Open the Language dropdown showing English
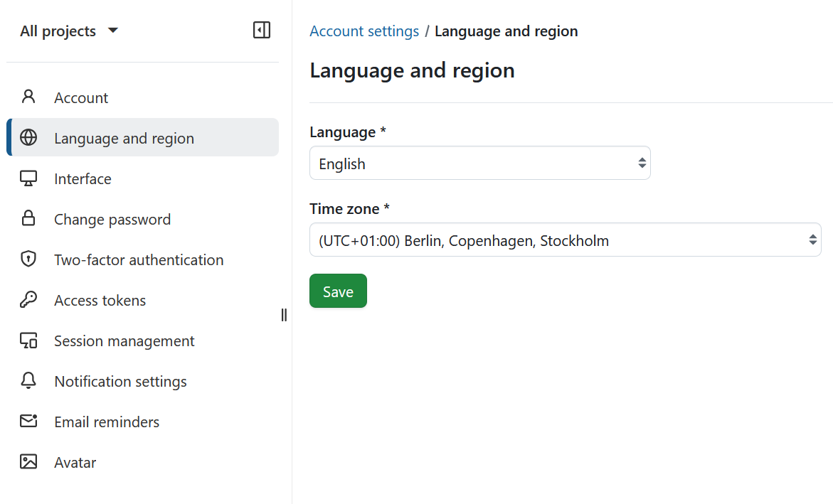This screenshot has height=504, width=833. [479, 163]
